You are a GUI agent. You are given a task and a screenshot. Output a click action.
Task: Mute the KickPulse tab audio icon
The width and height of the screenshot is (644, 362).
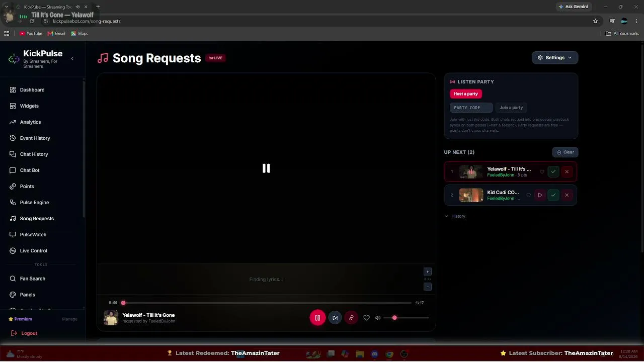77,7
